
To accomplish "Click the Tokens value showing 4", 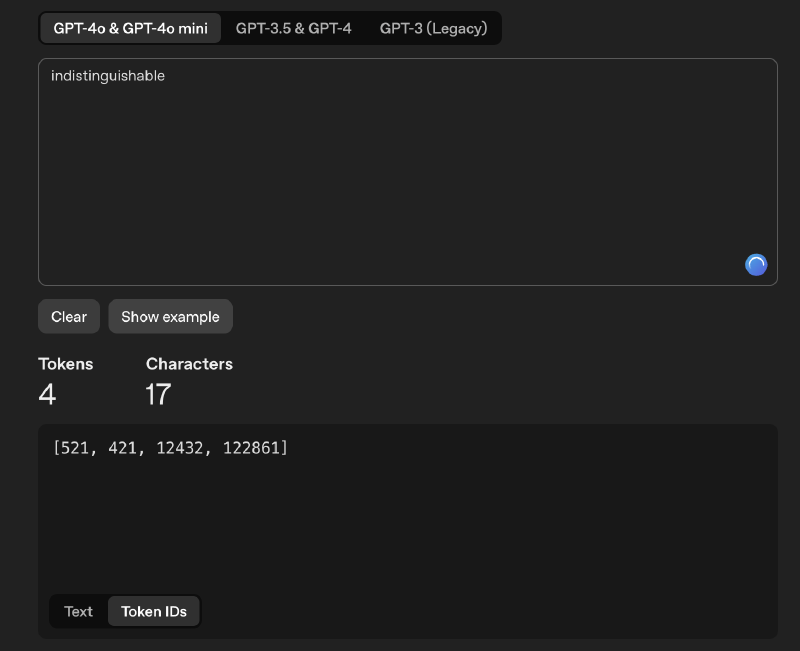I will 46,394.
